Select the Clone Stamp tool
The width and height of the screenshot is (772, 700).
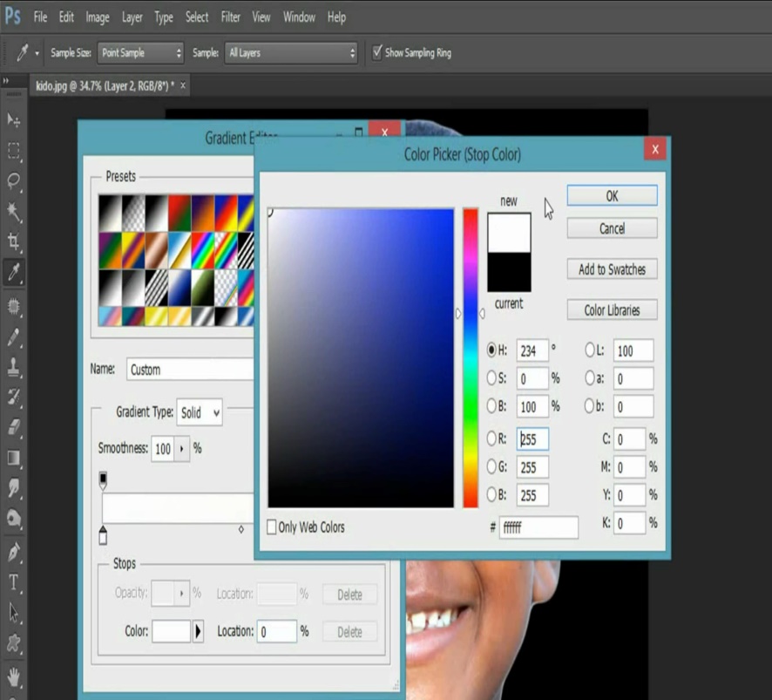pyautogui.click(x=14, y=367)
